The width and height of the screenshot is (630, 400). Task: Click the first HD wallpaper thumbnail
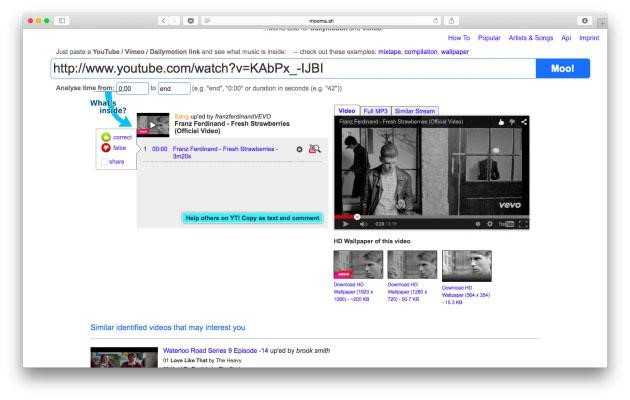click(x=358, y=265)
